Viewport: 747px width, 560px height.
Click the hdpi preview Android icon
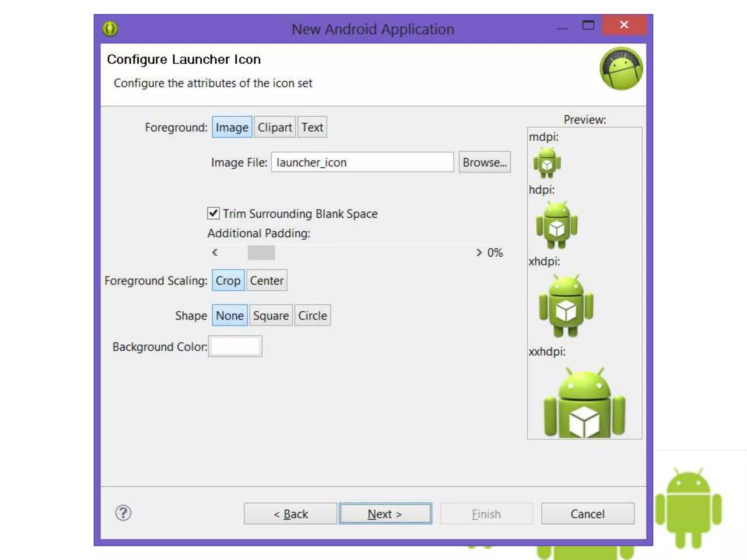556,225
